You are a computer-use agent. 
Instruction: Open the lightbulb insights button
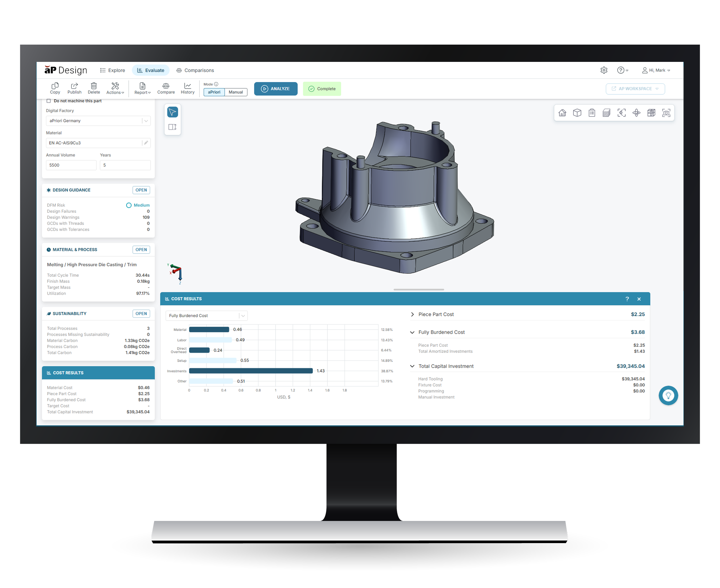668,395
